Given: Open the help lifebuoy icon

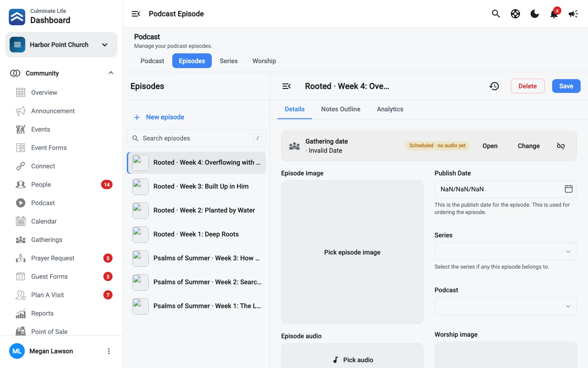Looking at the screenshot, I should 515,14.
